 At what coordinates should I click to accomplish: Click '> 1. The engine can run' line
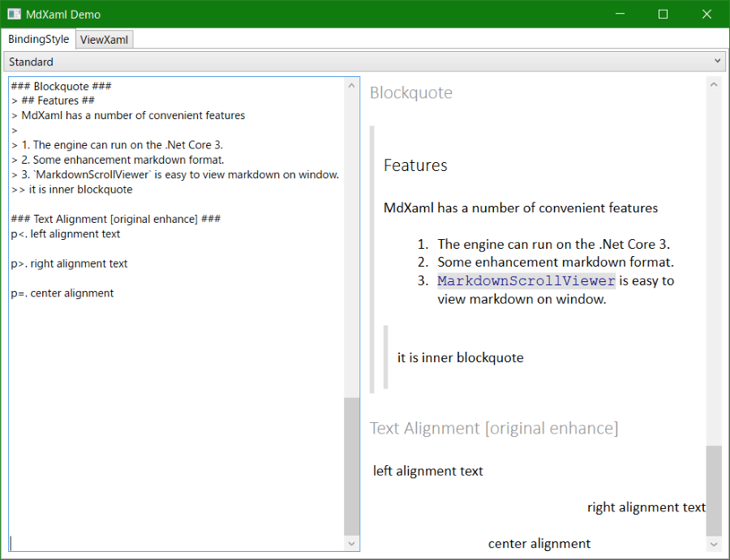click(117, 145)
